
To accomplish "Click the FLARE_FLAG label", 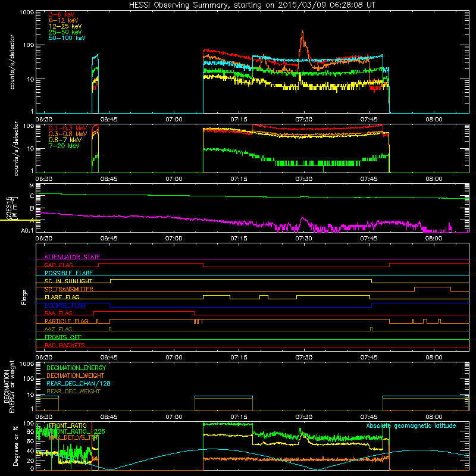I will pos(62,297).
